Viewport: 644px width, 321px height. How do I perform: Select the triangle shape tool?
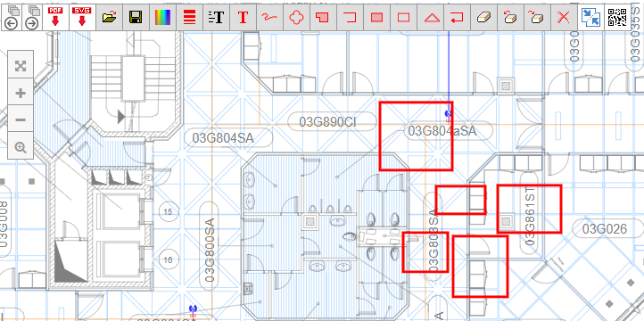pos(431,17)
